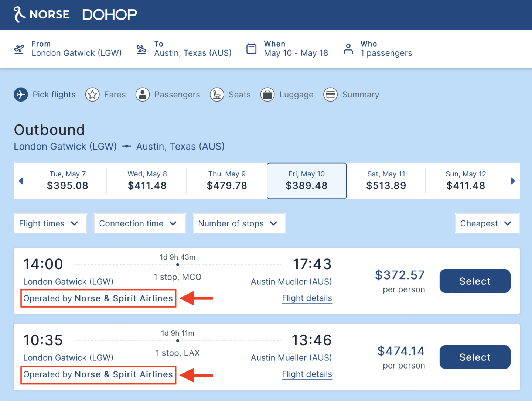Screen dimensions: 532x401
Task: Select the $372.57 flight via MCO
Action: click(475, 281)
